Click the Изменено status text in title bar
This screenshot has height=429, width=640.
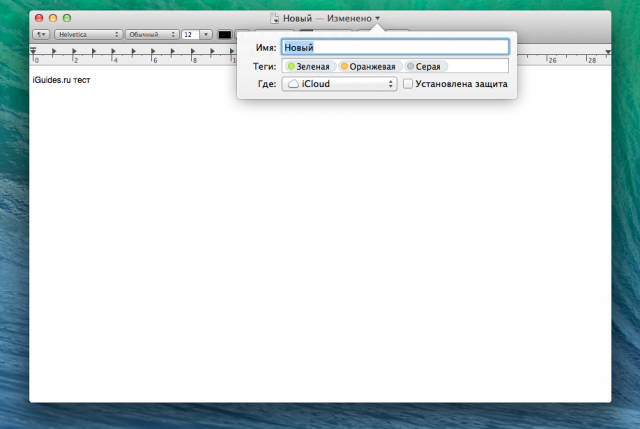[x=349, y=18]
